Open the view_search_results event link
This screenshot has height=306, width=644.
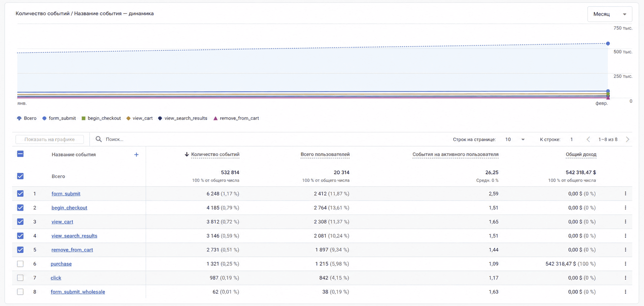[74, 236]
